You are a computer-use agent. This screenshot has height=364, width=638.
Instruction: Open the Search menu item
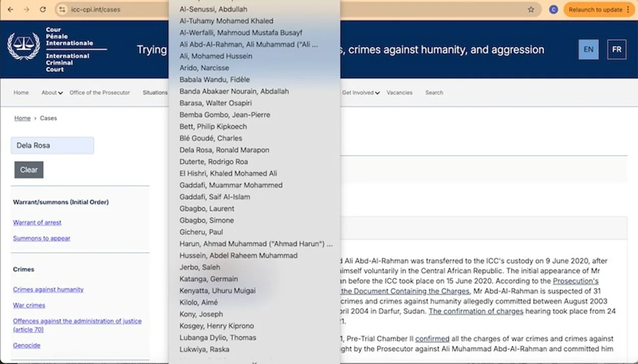click(x=434, y=93)
